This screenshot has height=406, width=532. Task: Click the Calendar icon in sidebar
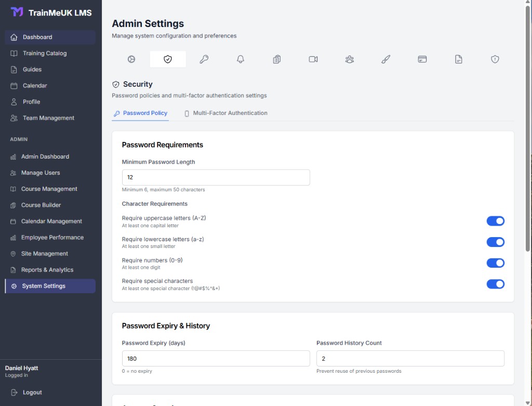click(14, 86)
